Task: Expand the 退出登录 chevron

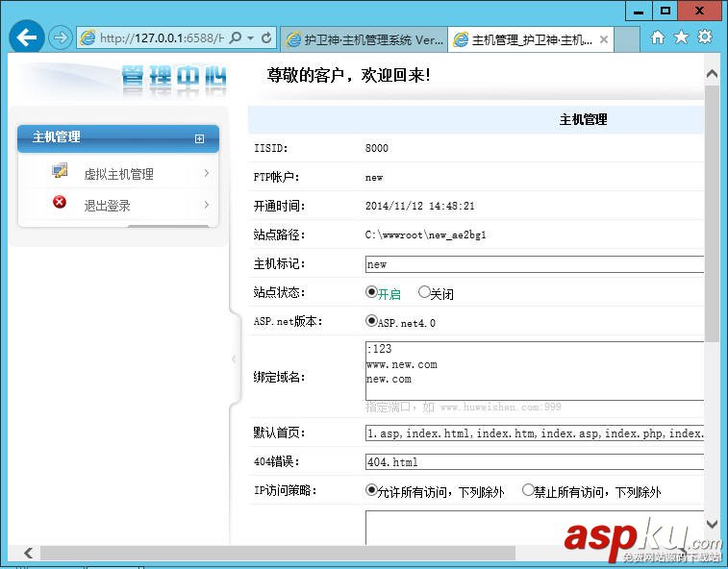Action: point(207,205)
